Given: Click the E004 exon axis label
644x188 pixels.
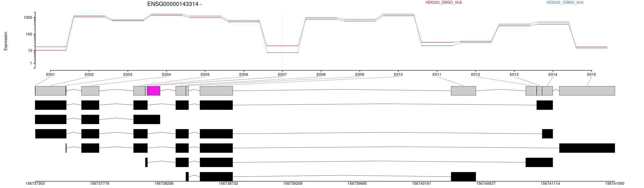Looking at the screenshot, I should click(x=166, y=74).
